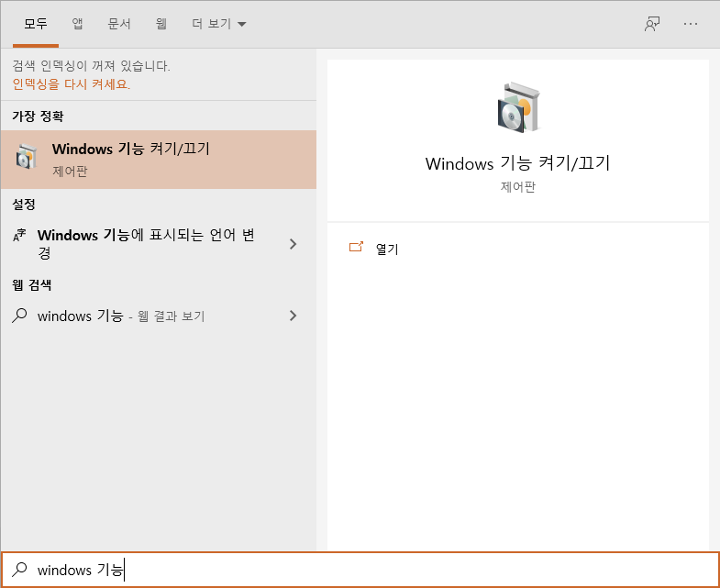Click the web search magnifier icon

(19, 316)
